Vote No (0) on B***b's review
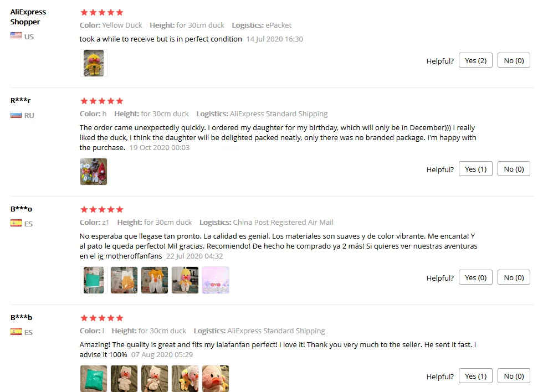Screen dimensions: 543x392 (514, 376)
